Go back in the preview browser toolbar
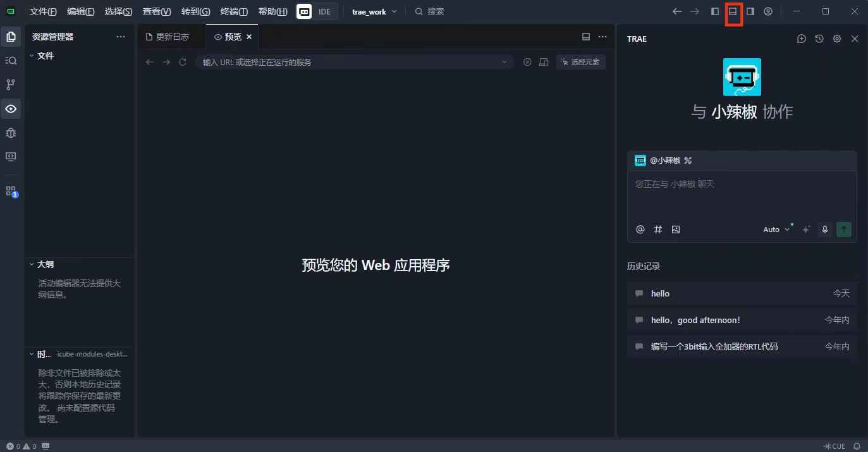Image resolution: width=868 pixels, height=452 pixels. pyautogui.click(x=150, y=62)
